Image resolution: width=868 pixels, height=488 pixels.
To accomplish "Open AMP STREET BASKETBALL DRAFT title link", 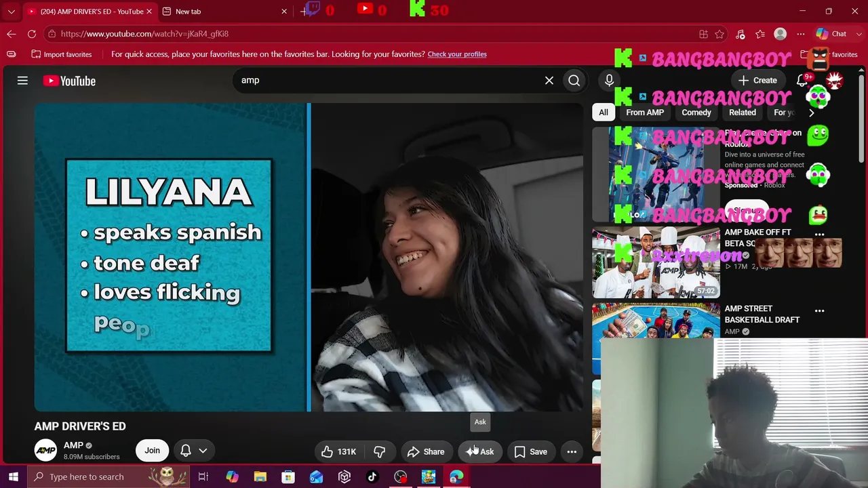I will 762,314.
